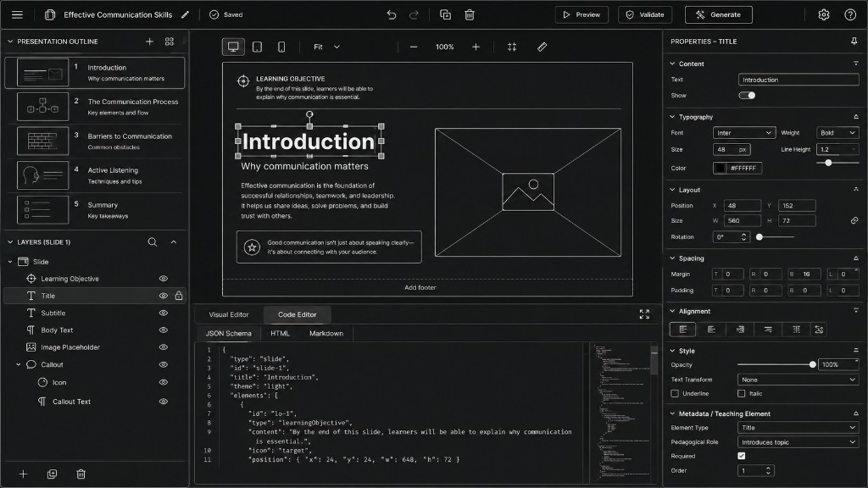Click the Position X field

pos(743,205)
